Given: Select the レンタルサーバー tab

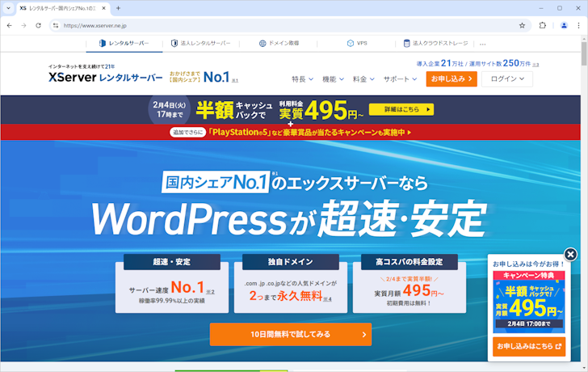Looking at the screenshot, I should coord(124,43).
